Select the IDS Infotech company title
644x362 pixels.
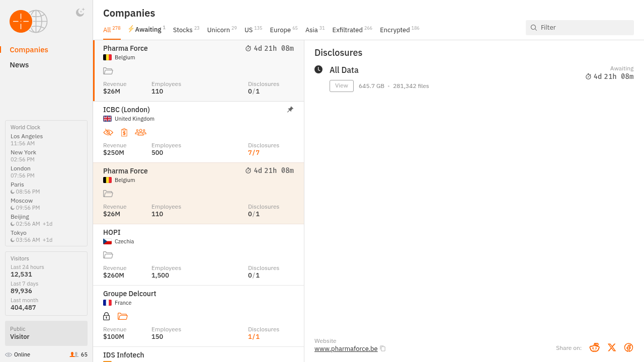(124, 355)
